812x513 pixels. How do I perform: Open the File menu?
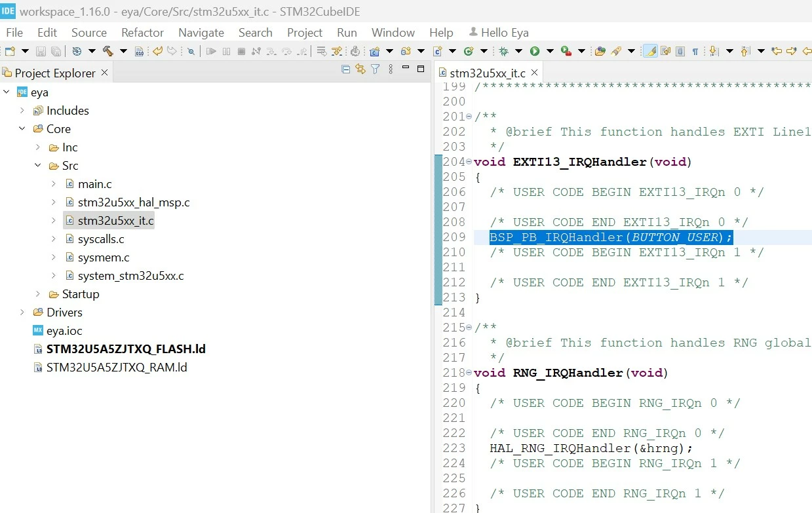tap(14, 32)
